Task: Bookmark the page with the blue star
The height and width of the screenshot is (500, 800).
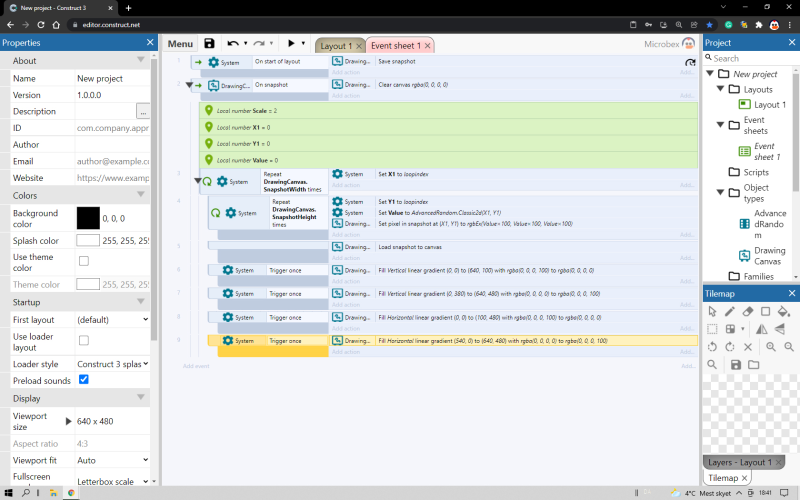Action: point(710,24)
